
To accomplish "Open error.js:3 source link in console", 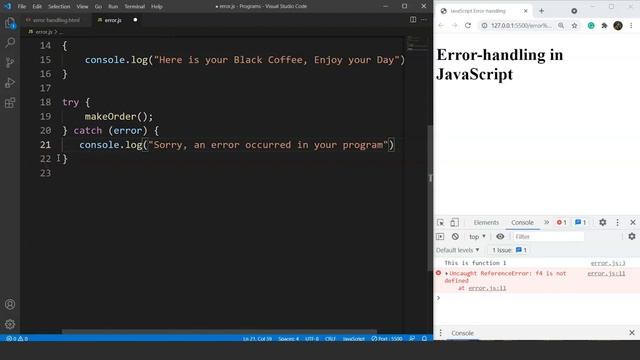I will point(608,263).
